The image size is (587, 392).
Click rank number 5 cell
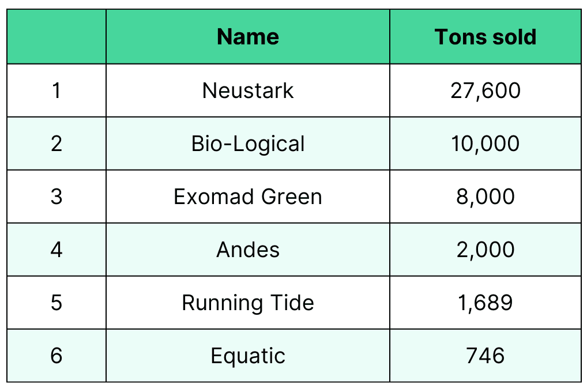click(x=57, y=303)
